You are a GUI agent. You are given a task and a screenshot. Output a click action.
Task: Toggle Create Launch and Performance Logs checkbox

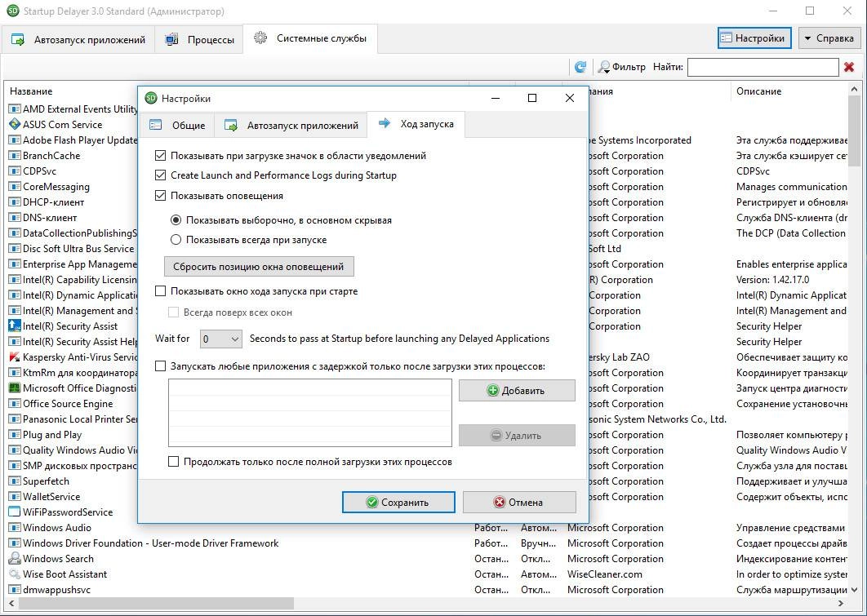[160, 175]
